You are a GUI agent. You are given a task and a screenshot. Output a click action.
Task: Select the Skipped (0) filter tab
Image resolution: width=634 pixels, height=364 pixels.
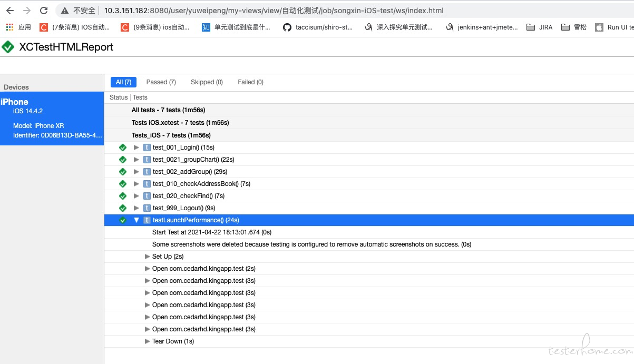[x=207, y=82]
